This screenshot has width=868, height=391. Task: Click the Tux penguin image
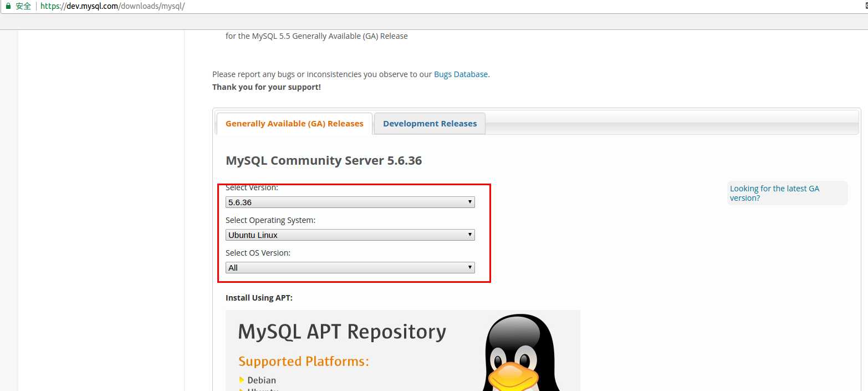(x=521, y=355)
